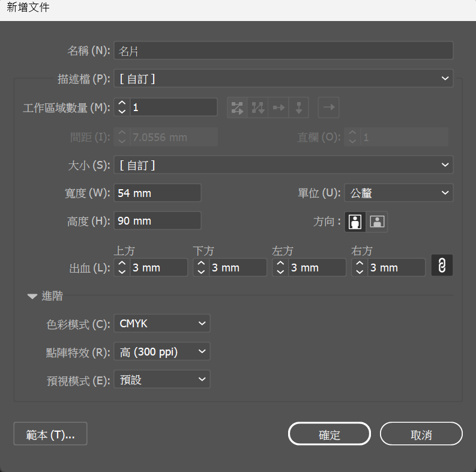This screenshot has height=472, width=476.
Task: Increase the 工作區域數量 artboard count stepper
Action: (122, 103)
